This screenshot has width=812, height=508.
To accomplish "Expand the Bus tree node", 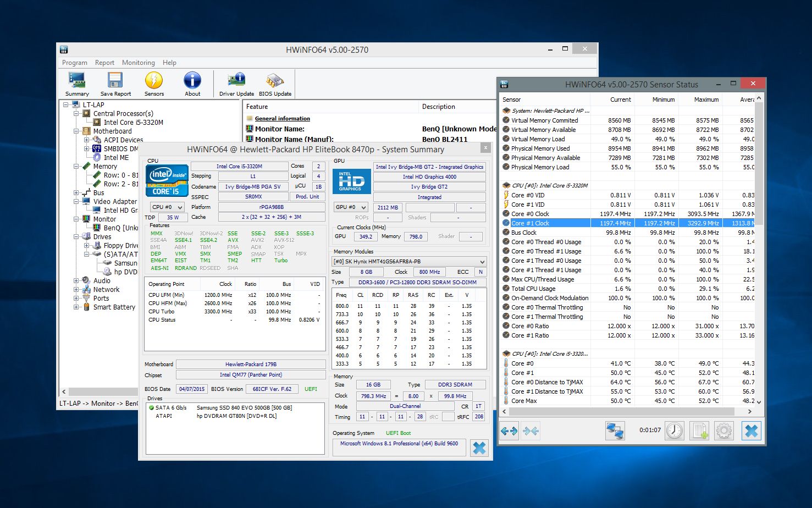I will (76, 192).
